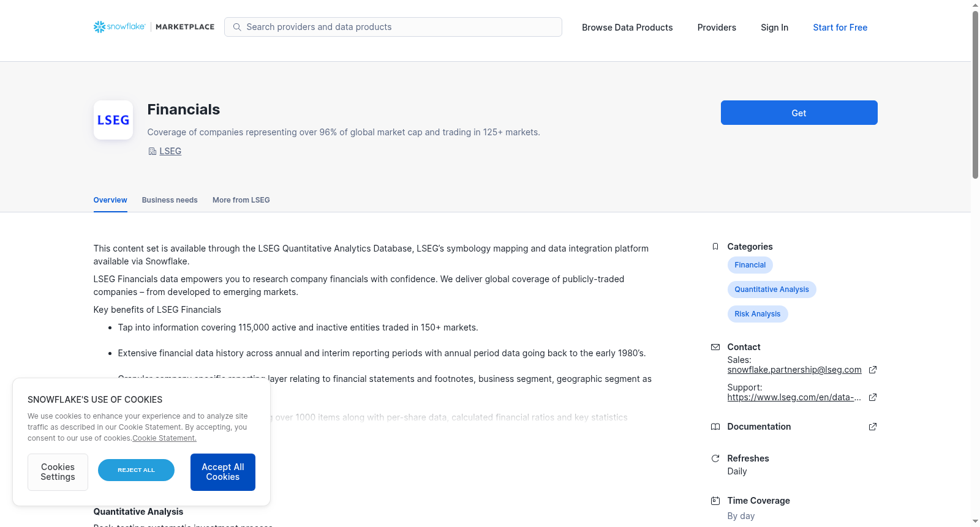Click the scrollbar up arrow

coord(975,5)
